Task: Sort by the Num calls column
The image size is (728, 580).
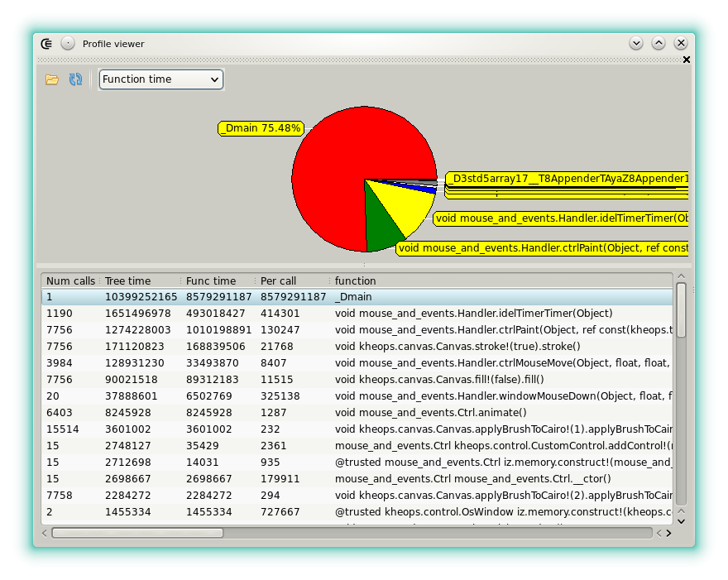Action: pos(70,280)
